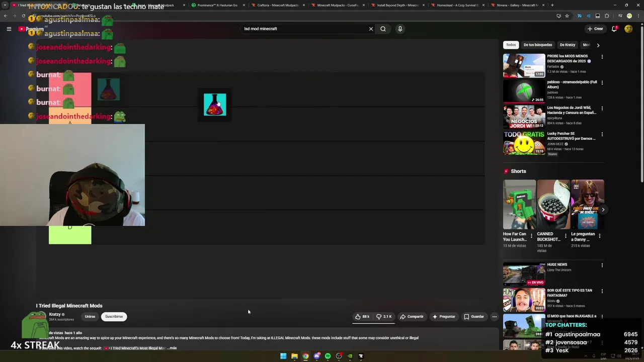Viewport: 644px width, 362px height.
Task: Open options for PROBE los MODS video
Action: click(602, 57)
